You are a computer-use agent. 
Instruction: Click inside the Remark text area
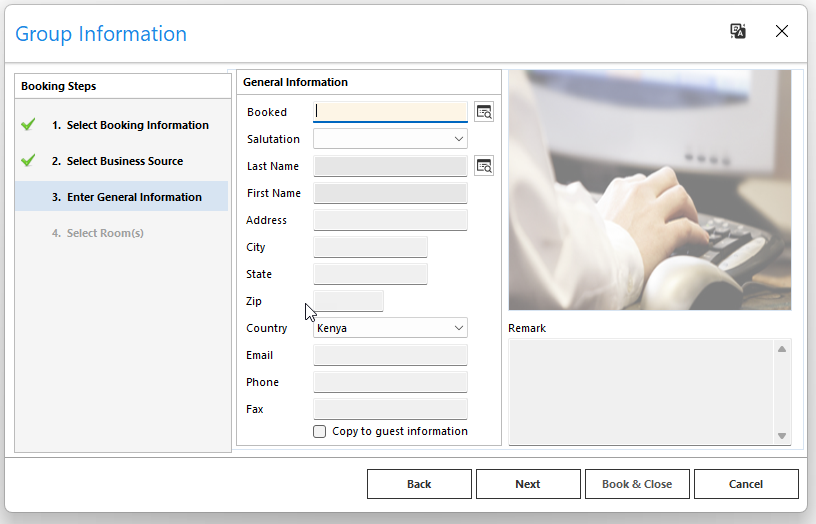[641, 392]
